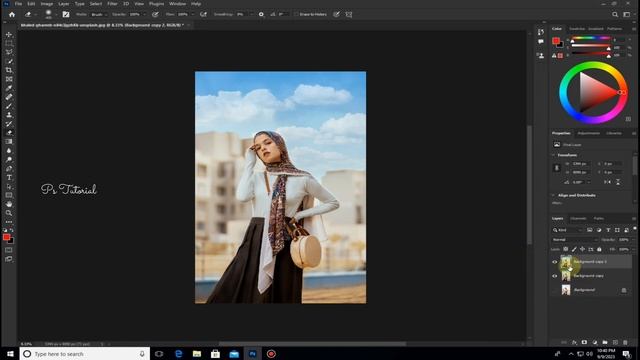Open the Image menu
This screenshot has height=360, width=640.
(47, 4)
